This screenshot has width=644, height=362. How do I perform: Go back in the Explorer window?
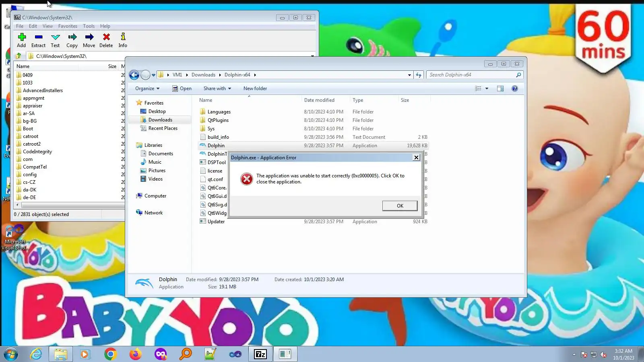134,75
